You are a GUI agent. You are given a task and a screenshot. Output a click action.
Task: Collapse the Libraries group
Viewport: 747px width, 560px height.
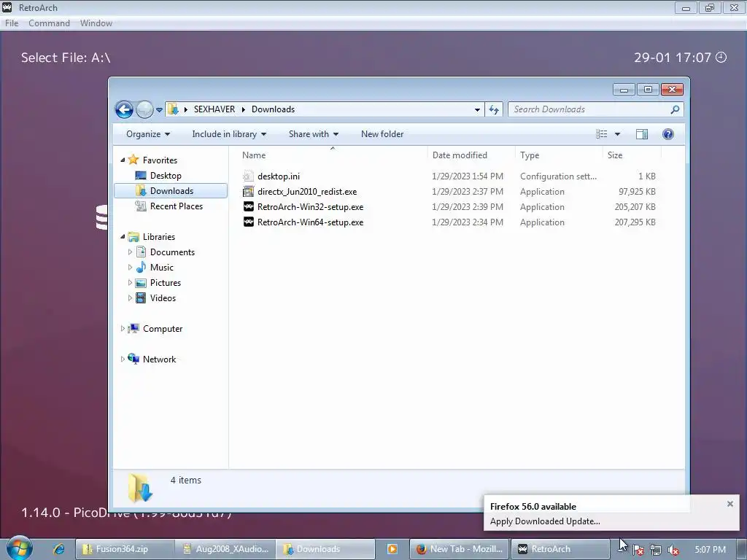click(123, 237)
